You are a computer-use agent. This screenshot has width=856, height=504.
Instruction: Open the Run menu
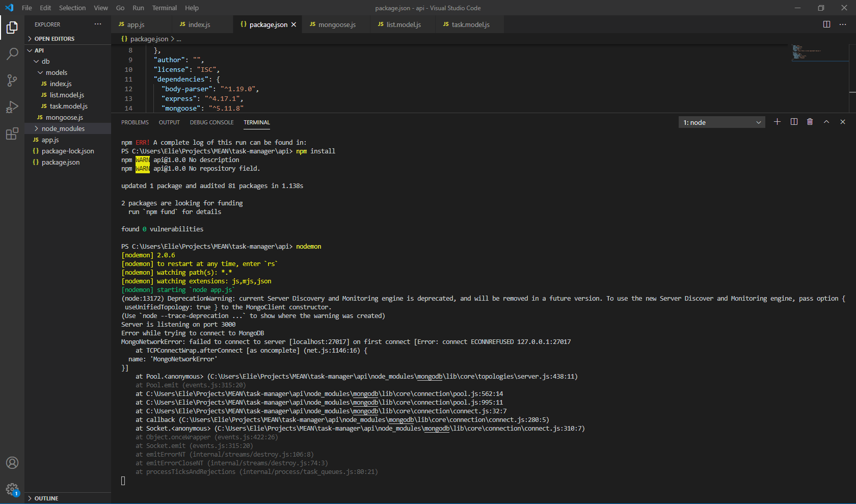tap(138, 8)
